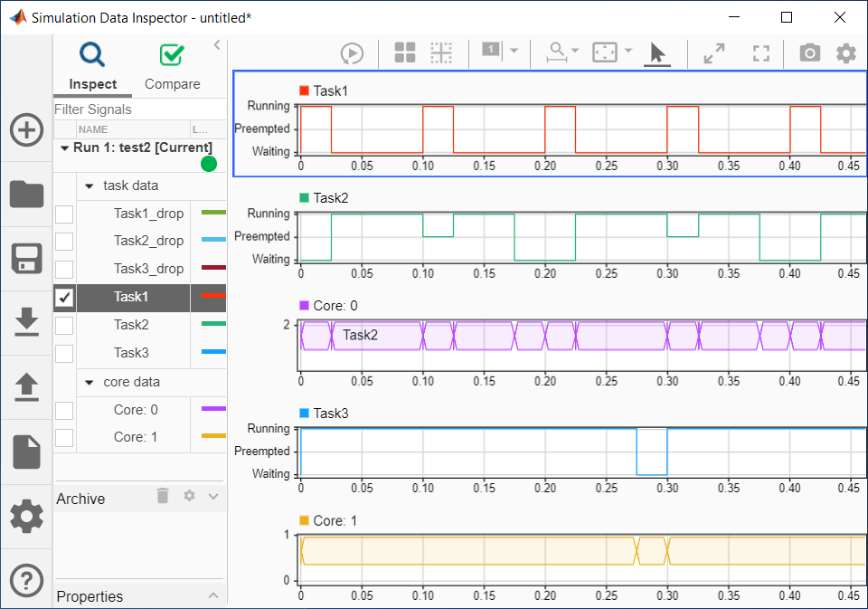Click the Fit to View icon
Screen dimensions: 868x609
(603, 53)
